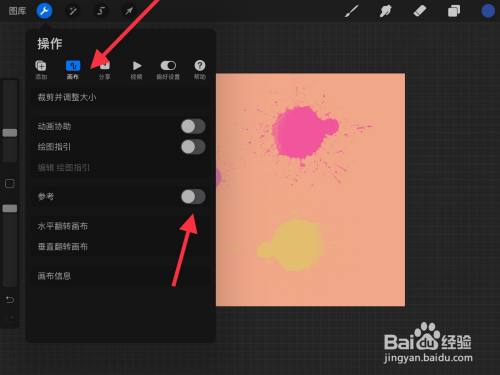Activate the arrow Transform tool
The image size is (500, 375).
[x=129, y=11]
